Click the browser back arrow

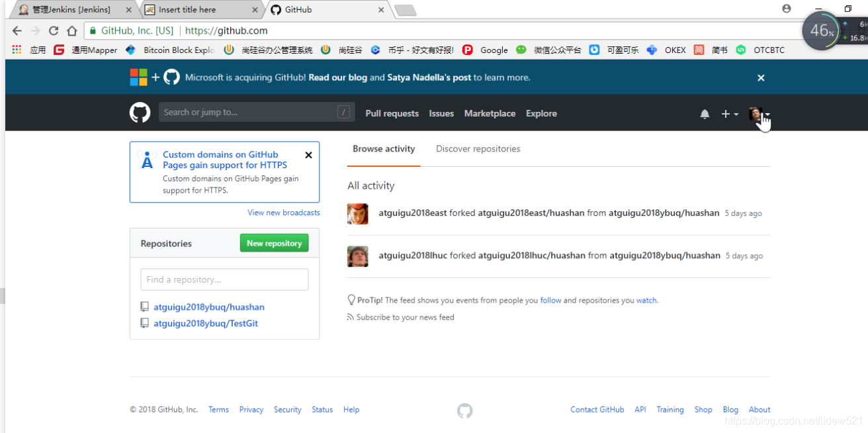coord(17,30)
